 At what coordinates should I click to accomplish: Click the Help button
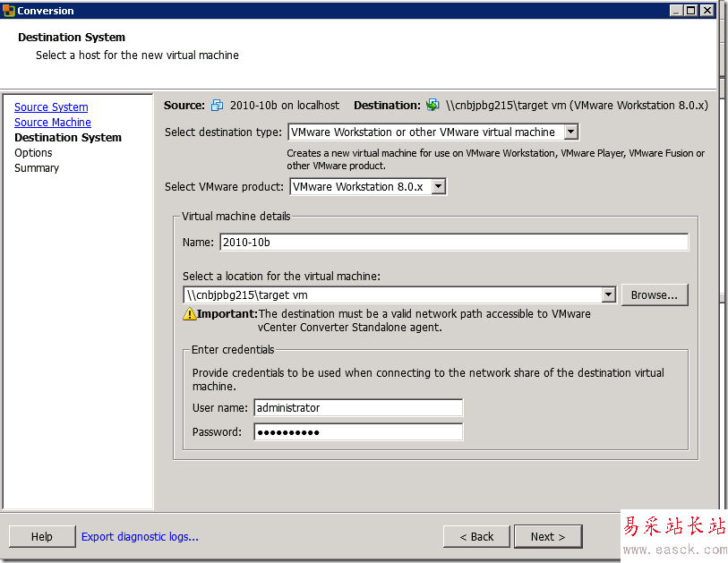pos(42,536)
